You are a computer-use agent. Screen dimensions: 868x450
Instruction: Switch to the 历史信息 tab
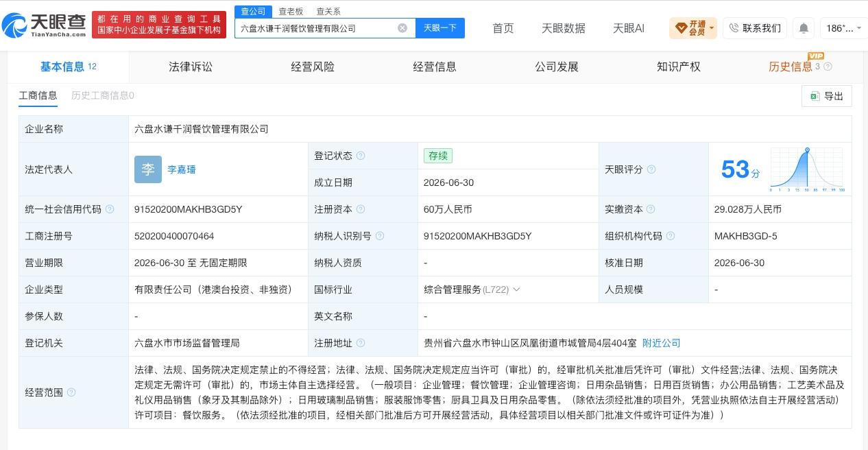pos(791,67)
